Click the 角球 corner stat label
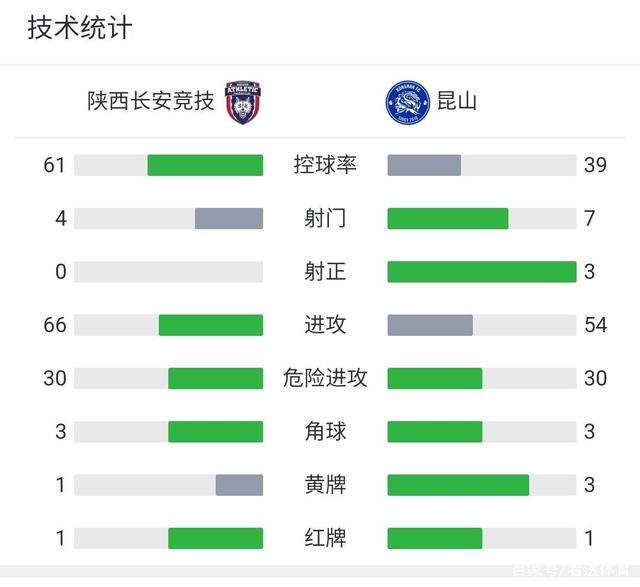This screenshot has width=640, height=587. click(x=325, y=431)
